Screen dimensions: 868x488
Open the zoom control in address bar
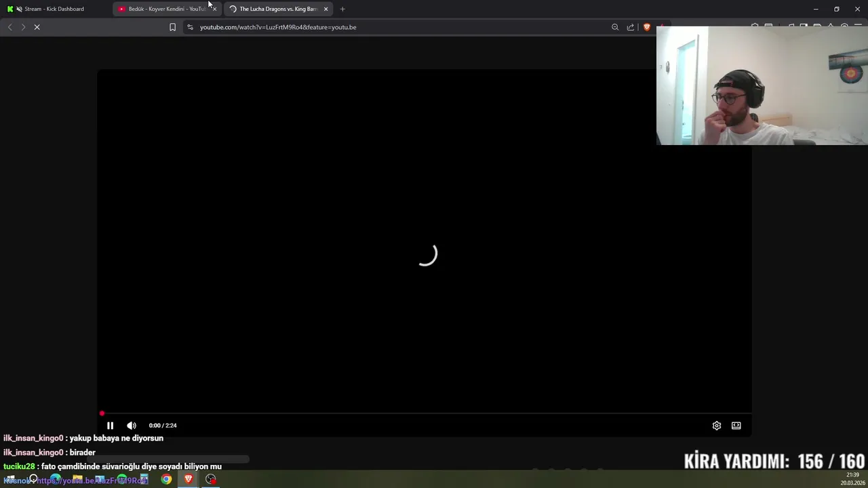tap(615, 27)
